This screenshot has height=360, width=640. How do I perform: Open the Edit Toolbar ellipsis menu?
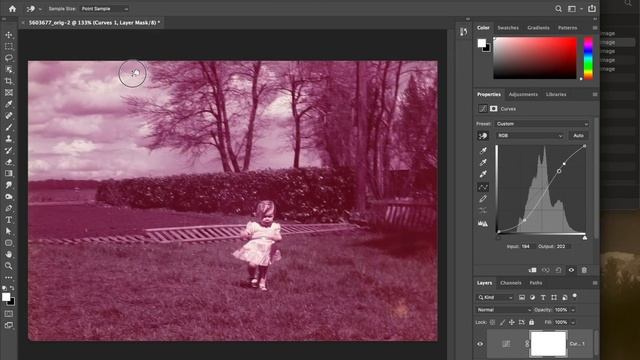[9, 278]
